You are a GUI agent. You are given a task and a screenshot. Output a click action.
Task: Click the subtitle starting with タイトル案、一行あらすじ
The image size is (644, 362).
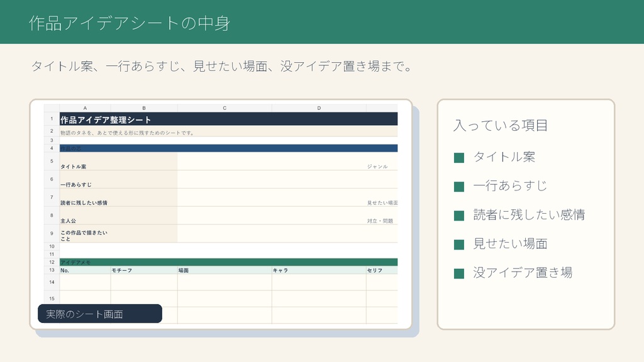(222, 66)
